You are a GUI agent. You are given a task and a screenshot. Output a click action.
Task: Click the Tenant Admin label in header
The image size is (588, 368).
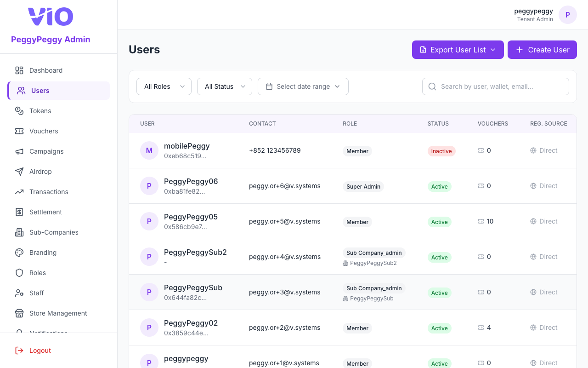click(x=535, y=19)
